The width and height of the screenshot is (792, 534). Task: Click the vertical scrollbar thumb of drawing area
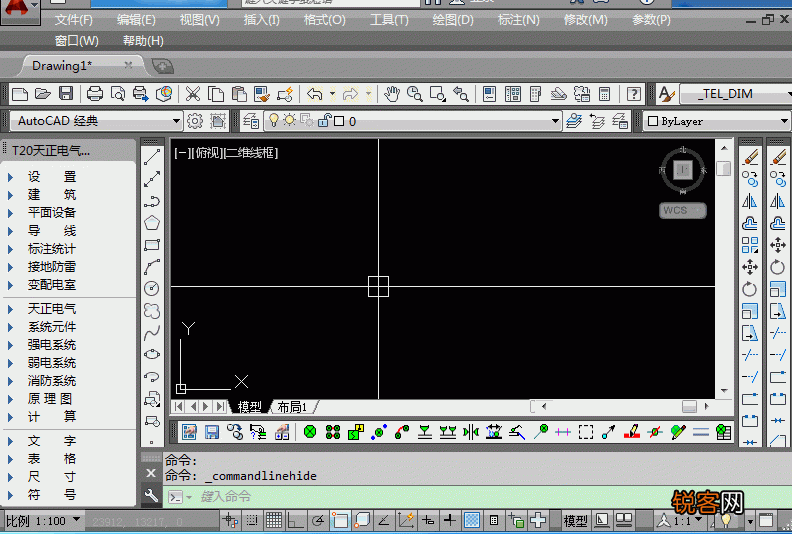(x=723, y=169)
